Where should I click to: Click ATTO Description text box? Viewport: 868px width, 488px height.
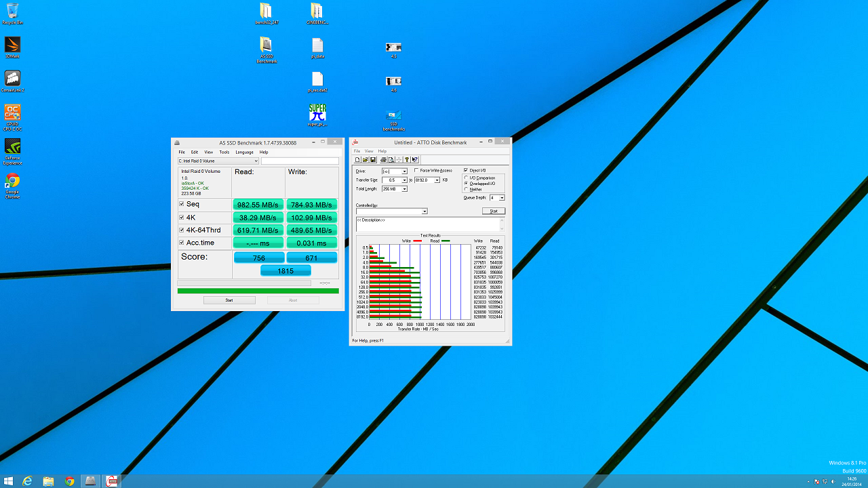pos(431,224)
